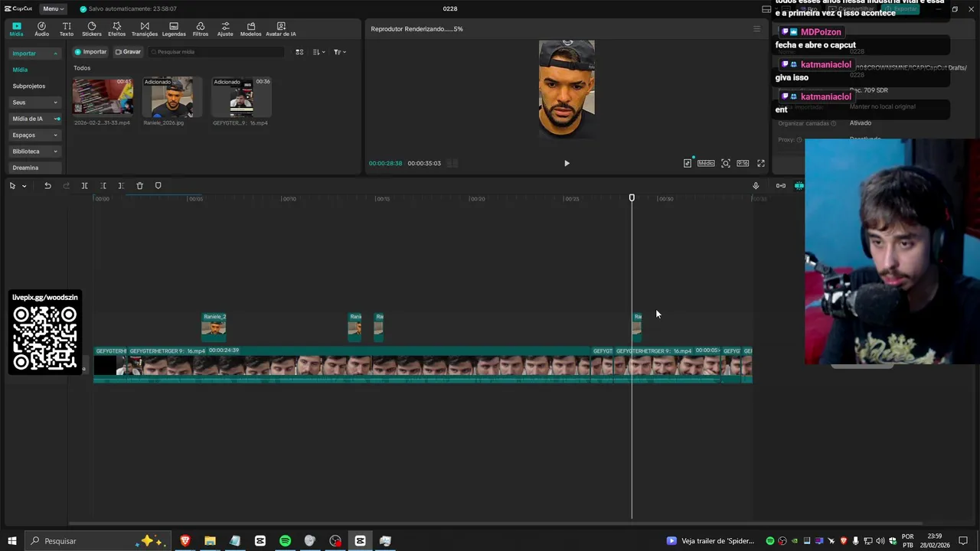Click the scopes icon left of Médio

pyautogui.click(x=688, y=163)
